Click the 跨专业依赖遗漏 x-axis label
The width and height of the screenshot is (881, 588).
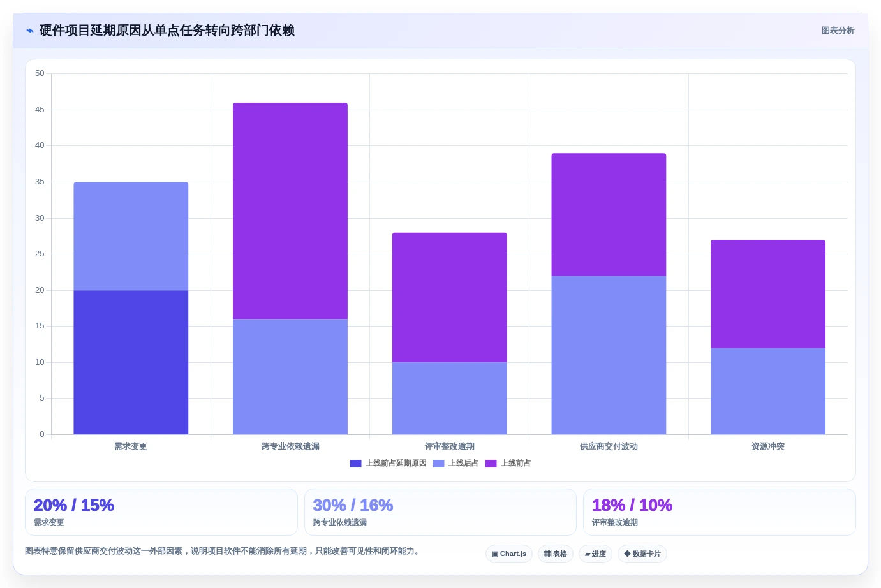tap(290, 446)
